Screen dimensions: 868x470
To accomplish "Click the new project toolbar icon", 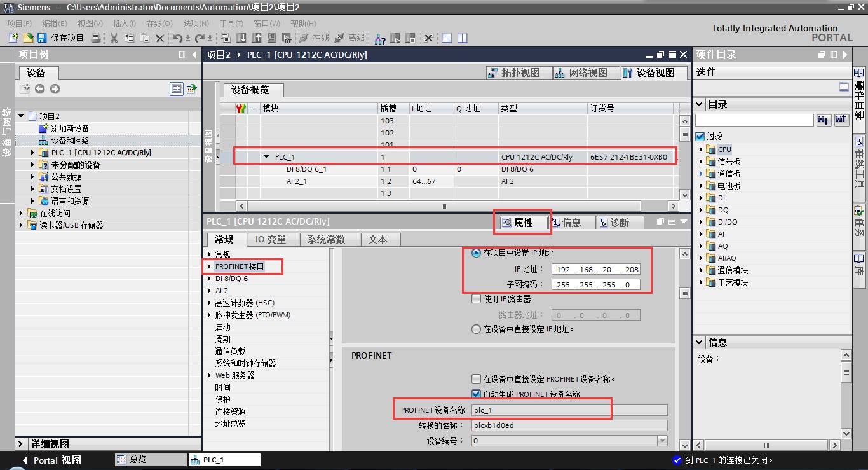I will click(13, 38).
